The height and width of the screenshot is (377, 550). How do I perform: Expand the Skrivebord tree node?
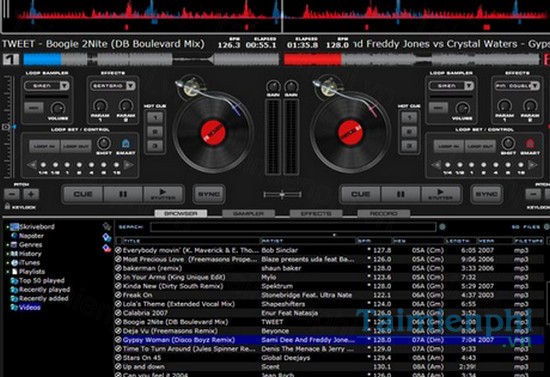pos(7,227)
